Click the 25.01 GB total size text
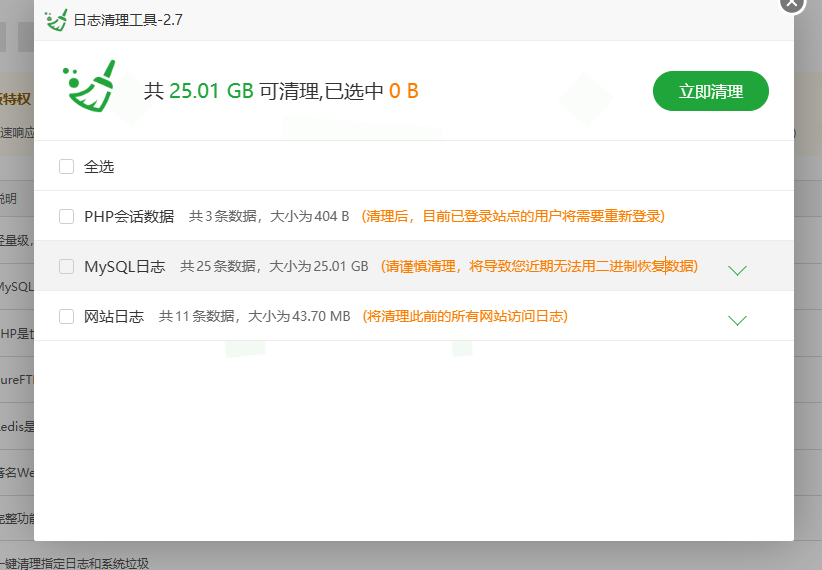This screenshot has height=570, width=822. coord(211,91)
